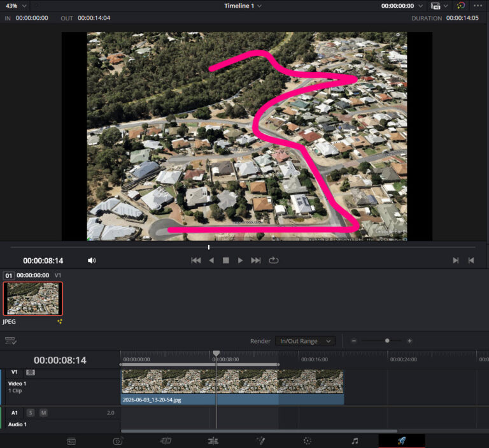The height and width of the screenshot is (448, 489).
Task: Click the DURATION value 00:00:14:05
Action: tap(462, 18)
